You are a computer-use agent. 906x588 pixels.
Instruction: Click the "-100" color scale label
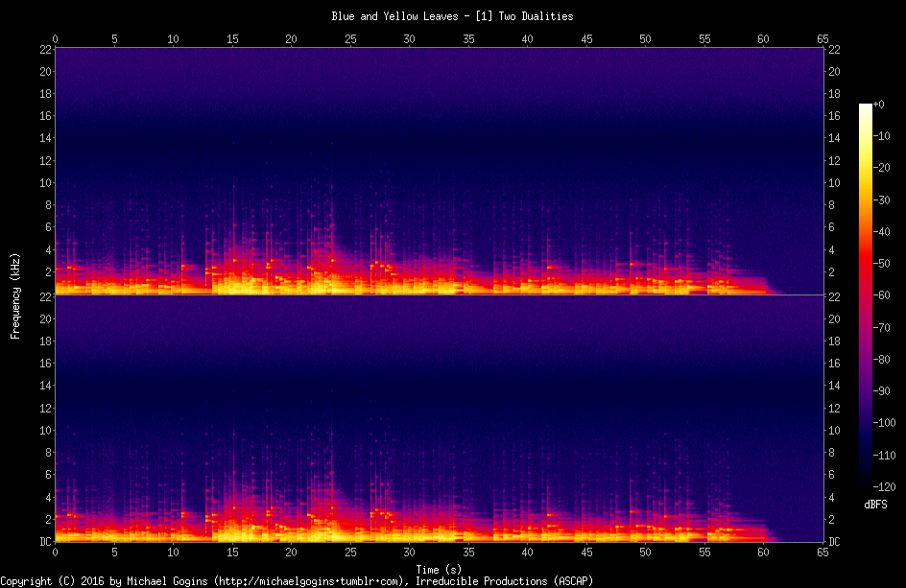tap(885, 423)
